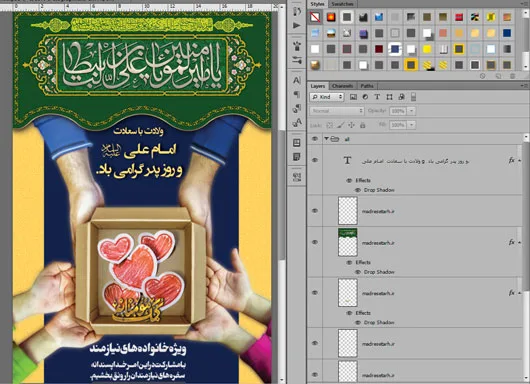Filter layers by type layers icon
The width and height of the screenshot is (530, 384).
click(x=377, y=97)
